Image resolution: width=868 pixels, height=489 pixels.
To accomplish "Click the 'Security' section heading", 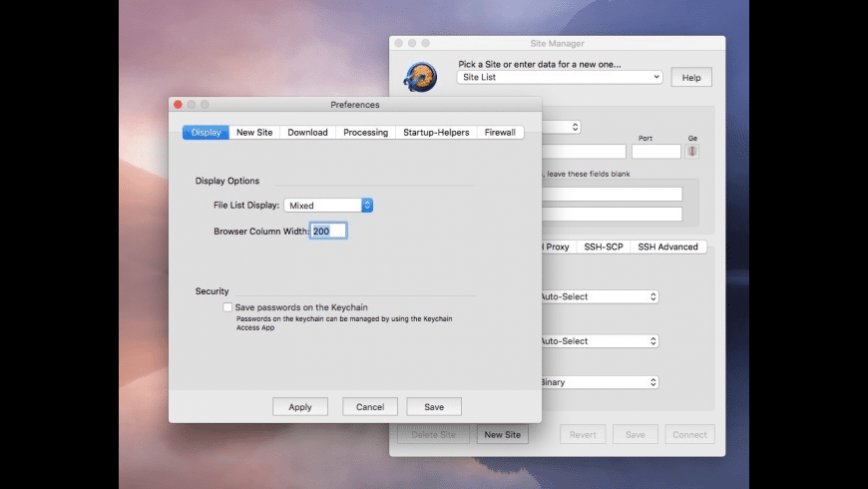I will coord(212,290).
